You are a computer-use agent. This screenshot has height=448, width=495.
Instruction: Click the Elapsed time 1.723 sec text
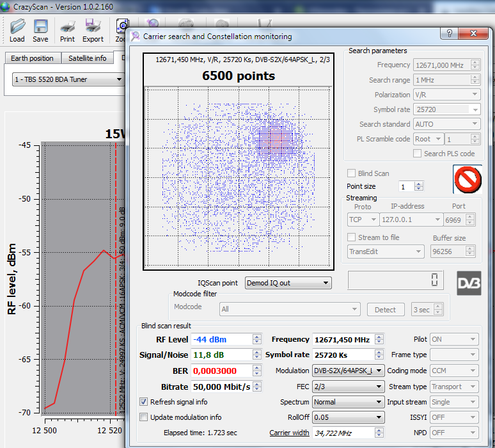point(200,433)
